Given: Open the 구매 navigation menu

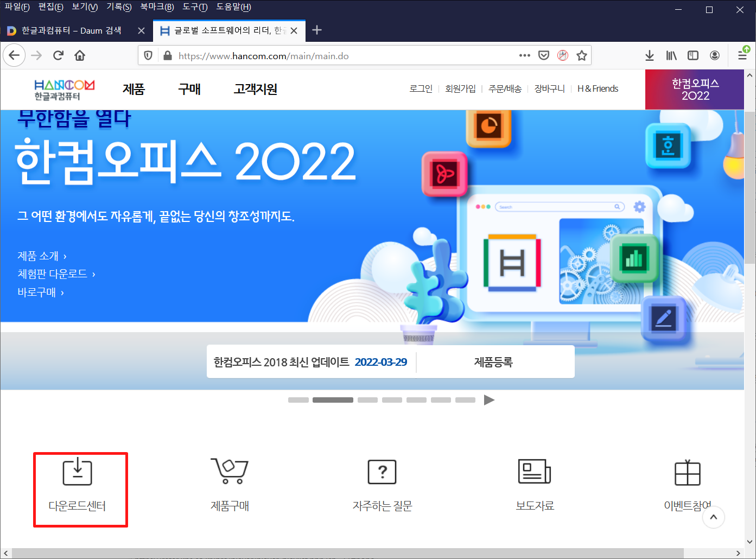Looking at the screenshot, I should [189, 89].
